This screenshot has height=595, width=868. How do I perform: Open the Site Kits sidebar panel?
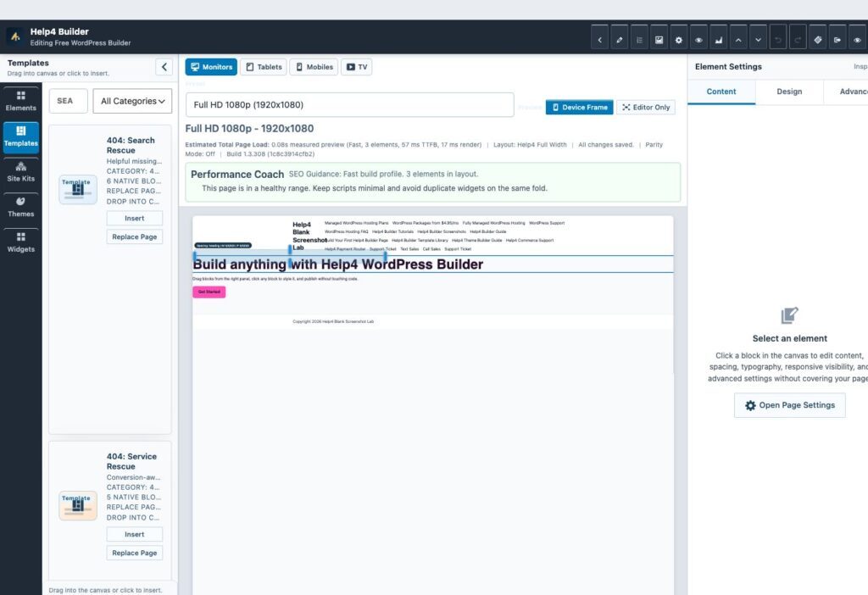pos(21,171)
